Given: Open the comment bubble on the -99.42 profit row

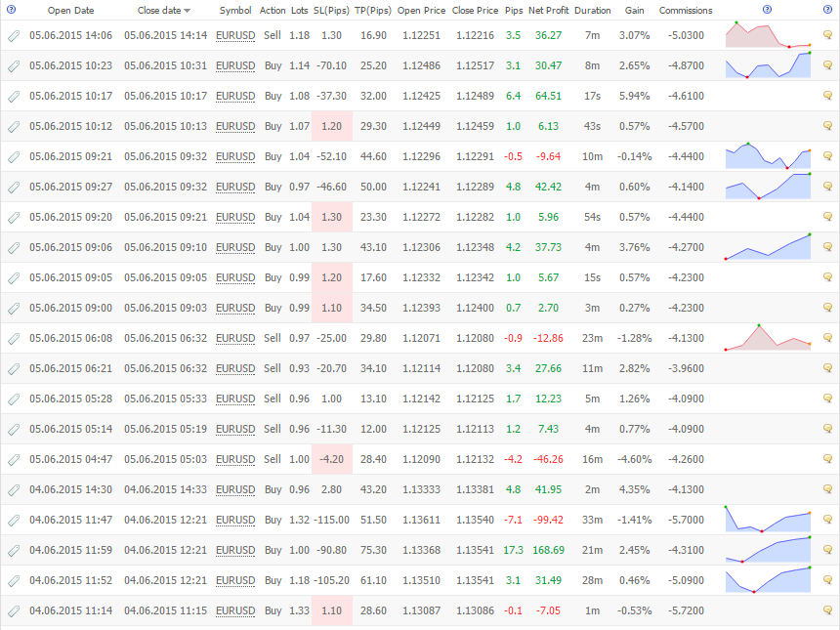Looking at the screenshot, I should point(827,519).
